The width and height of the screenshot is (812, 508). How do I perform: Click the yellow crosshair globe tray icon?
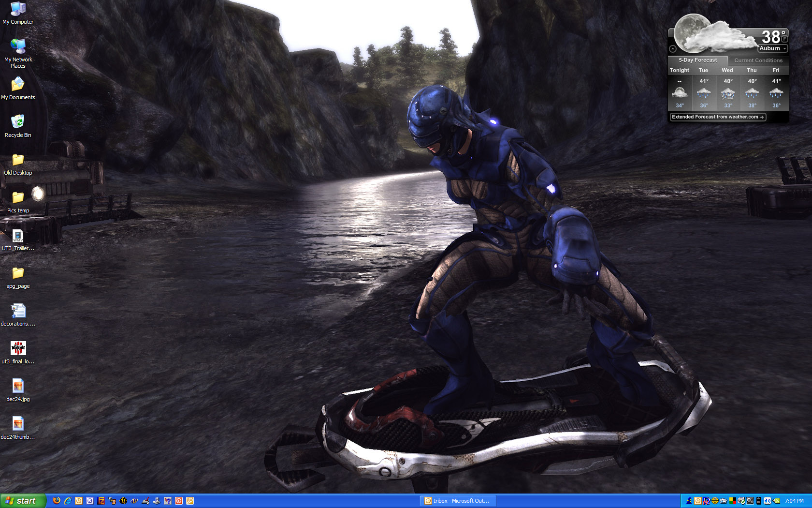coord(715,501)
